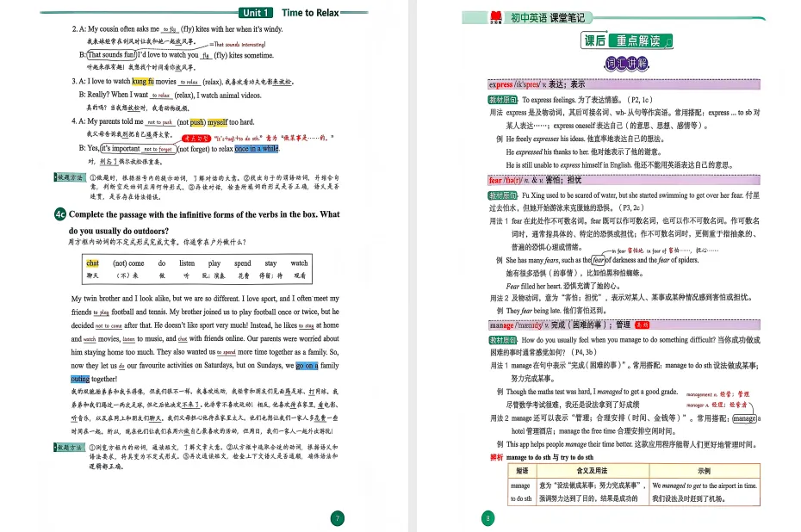This screenshot has width=801, height=532.
Task: Click the green page number 8 circle
Action: [487, 518]
